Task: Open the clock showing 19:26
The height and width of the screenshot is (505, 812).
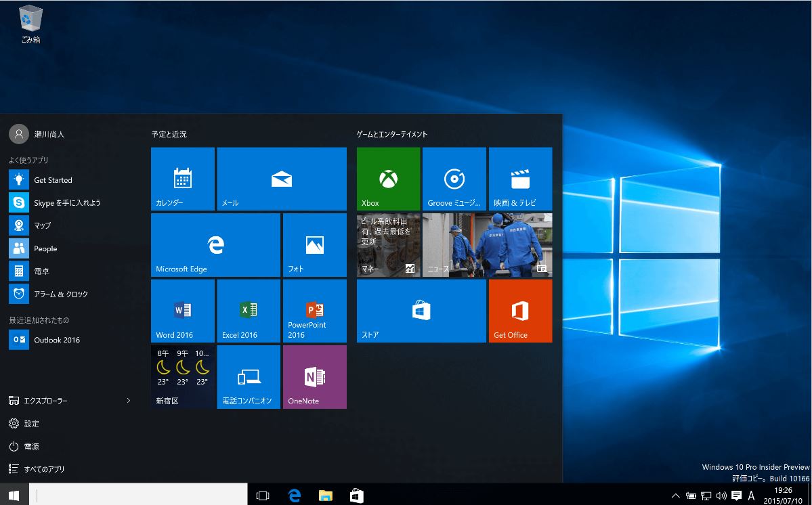Action: 783,495
